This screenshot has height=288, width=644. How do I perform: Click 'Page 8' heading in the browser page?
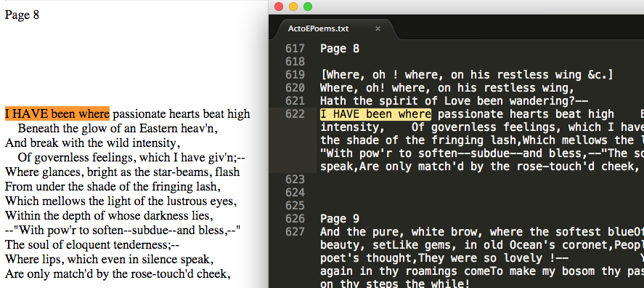23,15
